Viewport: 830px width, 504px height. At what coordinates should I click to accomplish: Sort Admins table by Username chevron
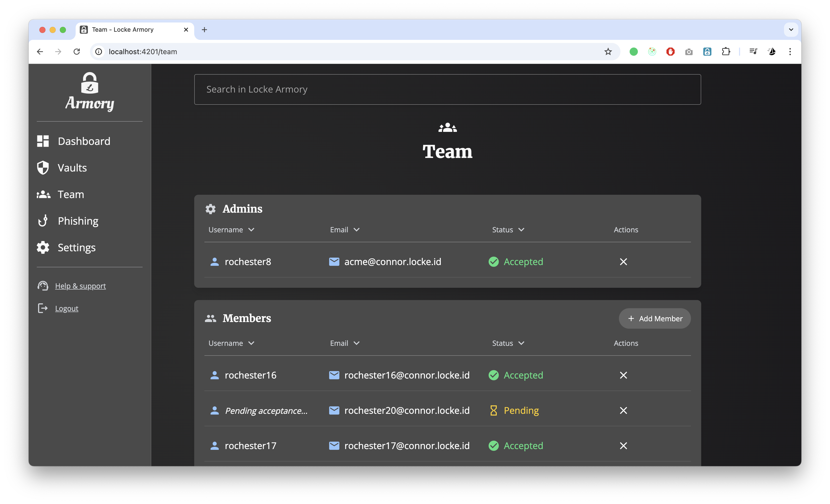coord(251,230)
